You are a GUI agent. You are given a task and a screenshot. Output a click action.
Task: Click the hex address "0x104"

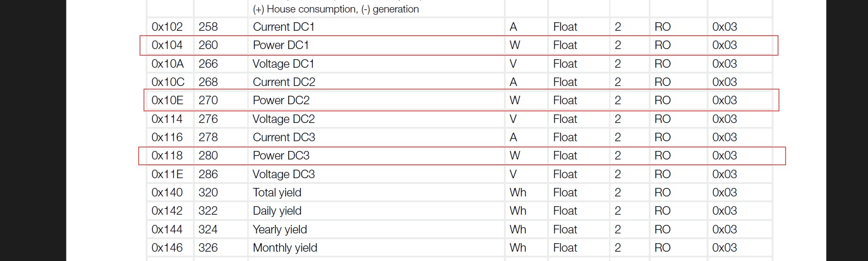[167, 45]
